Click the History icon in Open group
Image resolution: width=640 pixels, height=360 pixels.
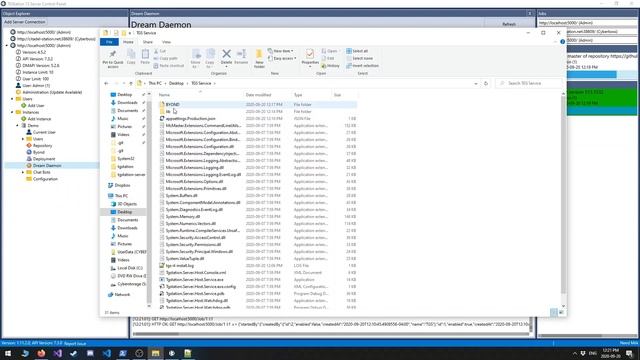click(x=331, y=65)
